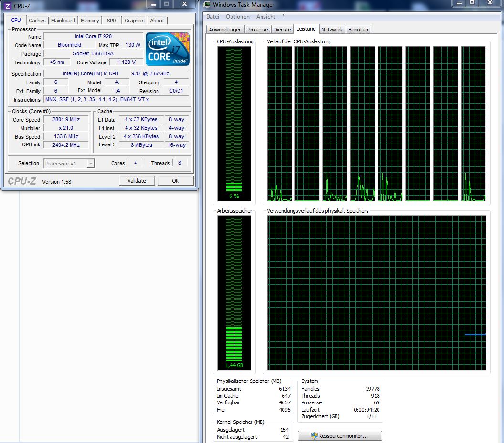Screen dimensions: 504x443
Task: Open the Datei menu
Action: [212, 17]
